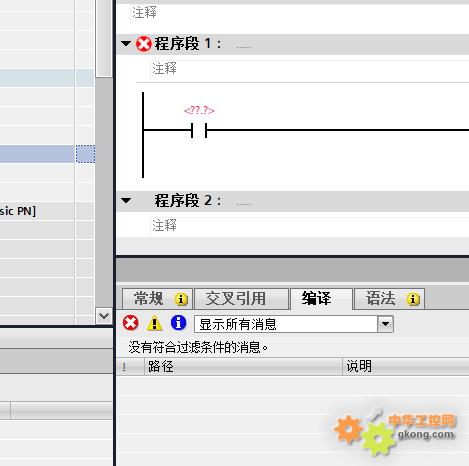Click the <??.?> operand placeholder
469x466 pixels.
(x=199, y=110)
